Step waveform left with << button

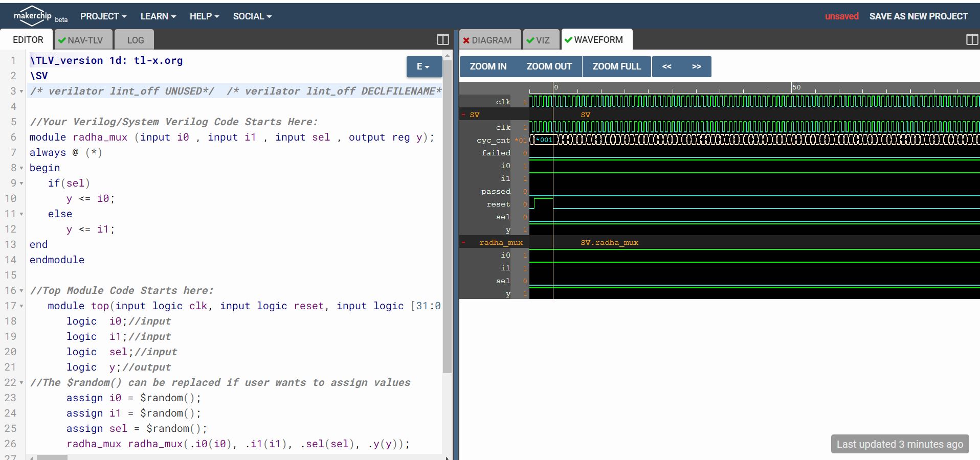point(667,66)
